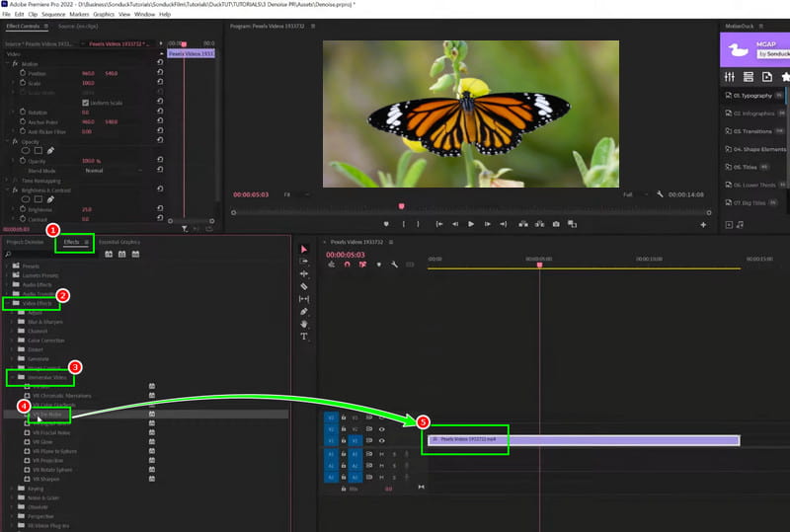The height and width of the screenshot is (532, 790).
Task: Click the free draw bezier pen under Brightness & Contrast
Action: (50, 199)
